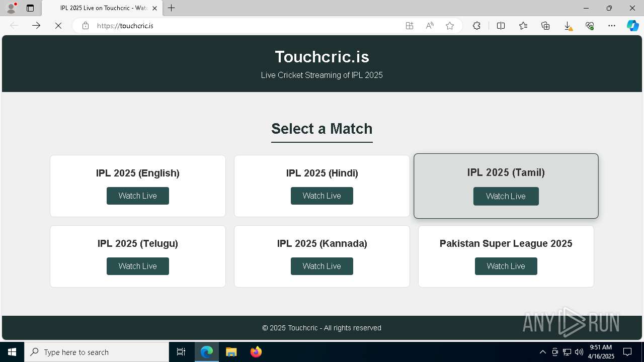Watch Live for IPL 2025 (English)

pos(138,196)
